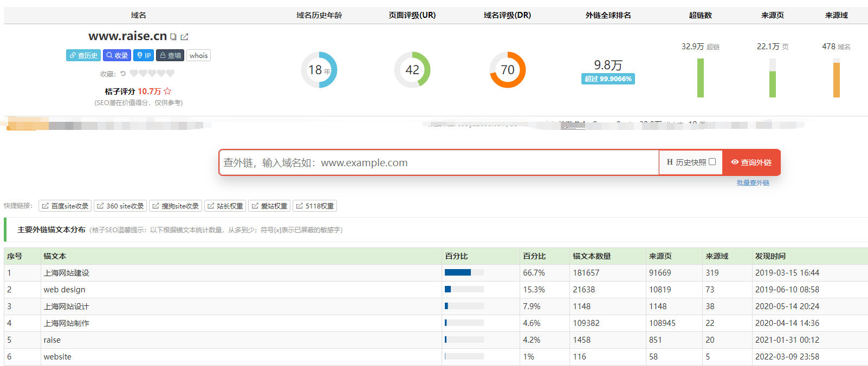Open www.raise.cn in external window icon

click(x=184, y=37)
